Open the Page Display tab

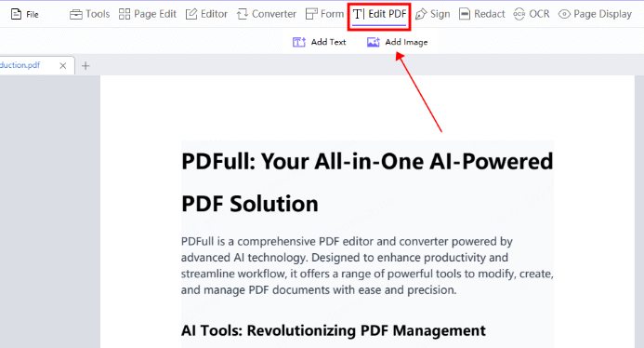[x=595, y=14]
